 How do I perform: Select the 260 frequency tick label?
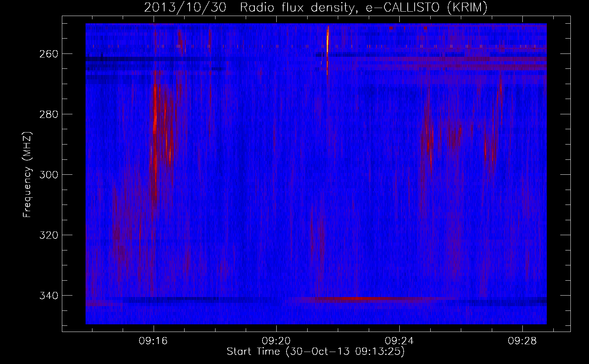49,54
